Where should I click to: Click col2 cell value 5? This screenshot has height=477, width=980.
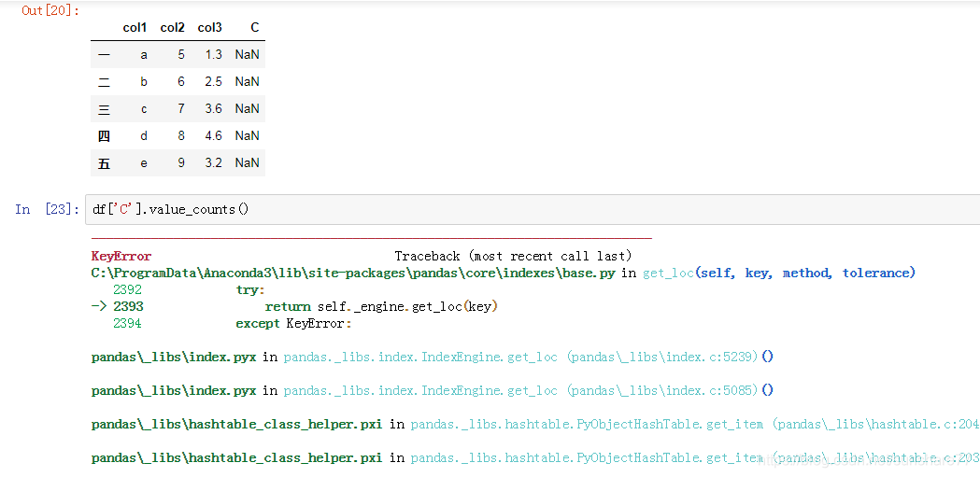[181, 55]
